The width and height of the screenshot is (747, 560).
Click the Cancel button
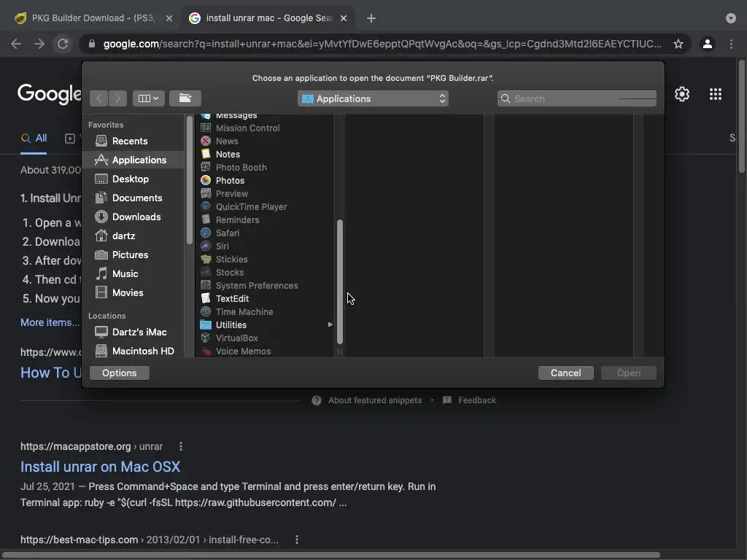565,373
